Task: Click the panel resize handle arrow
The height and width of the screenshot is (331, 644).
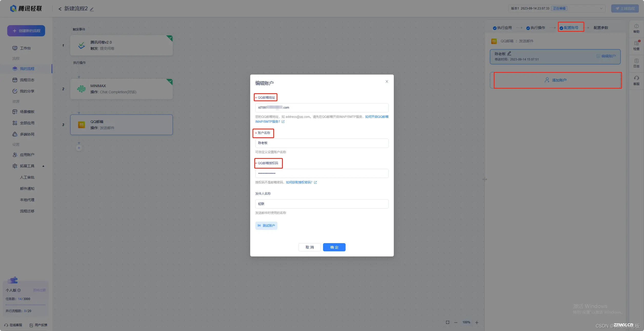Action: 485,179
